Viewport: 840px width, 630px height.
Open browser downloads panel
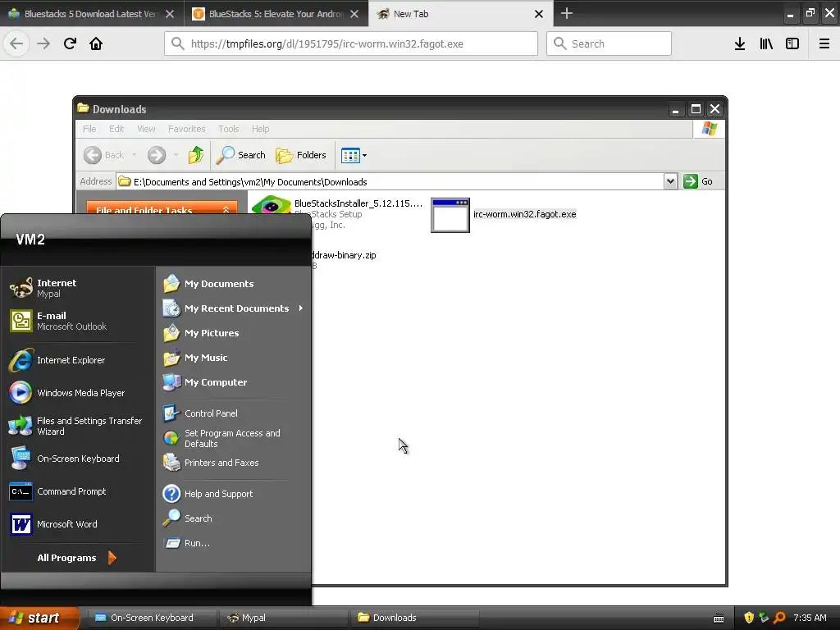[x=739, y=43]
